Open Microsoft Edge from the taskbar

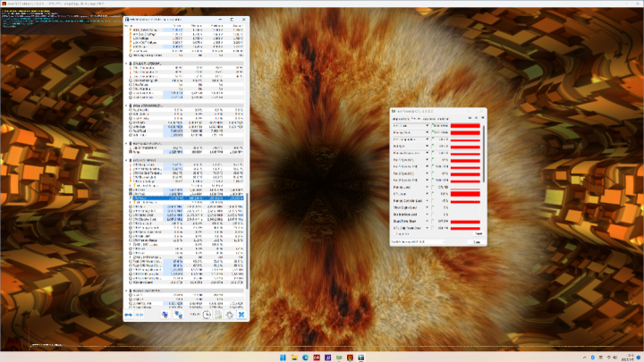pyautogui.click(x=306, y=358)
